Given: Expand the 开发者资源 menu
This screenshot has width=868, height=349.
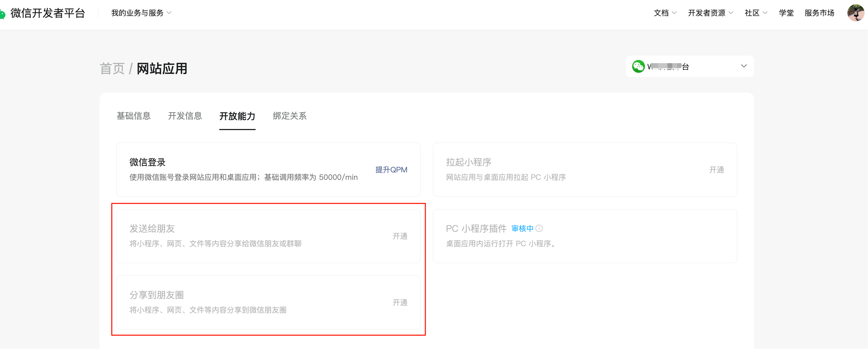Looking at the screenshot, I should point(710,13).
